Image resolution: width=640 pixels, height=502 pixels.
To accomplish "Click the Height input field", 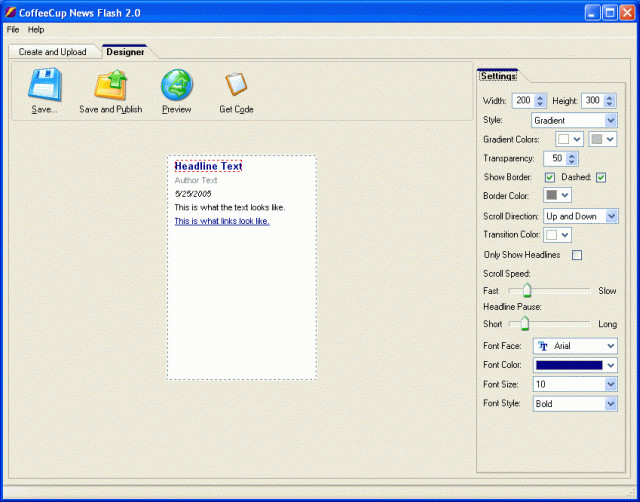I will [x=593, y=100].
